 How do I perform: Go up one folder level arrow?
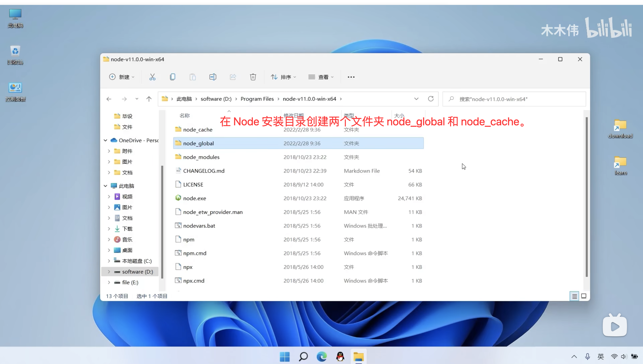pyautogui.click(x=149, y=99)
